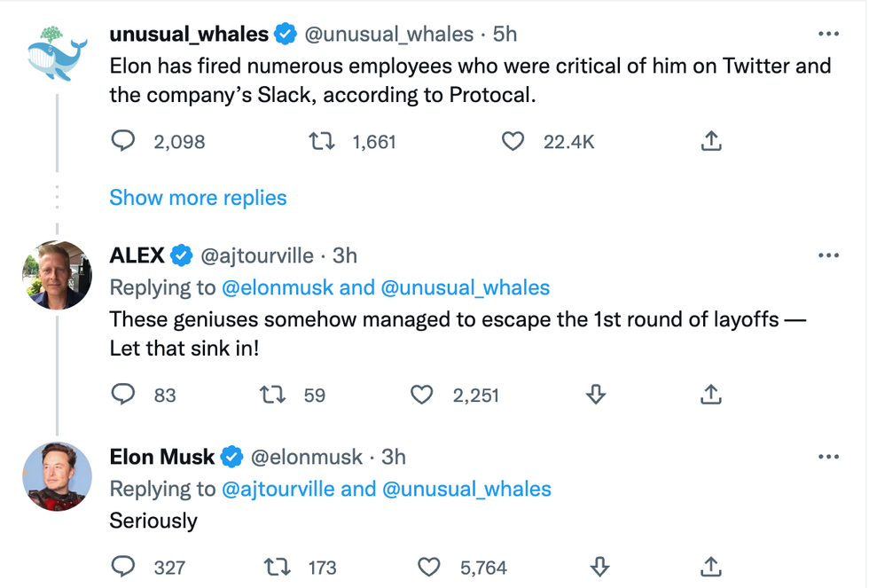Like the unusual_whales tweet
The width and height of the screenshot is (869, 588).
tap(513, 141)
